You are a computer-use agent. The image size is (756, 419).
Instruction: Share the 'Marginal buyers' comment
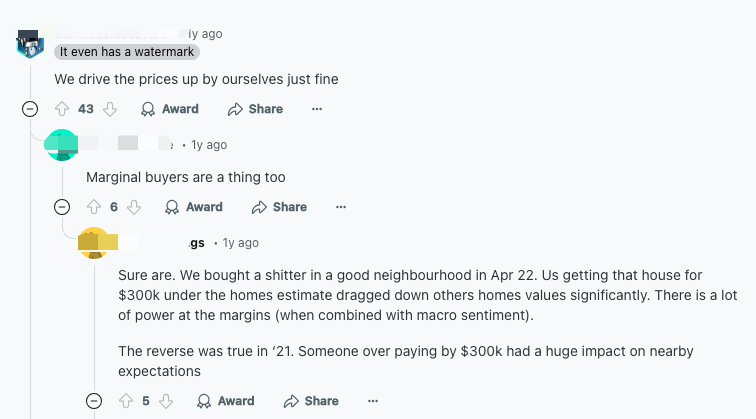click(279, 207)
